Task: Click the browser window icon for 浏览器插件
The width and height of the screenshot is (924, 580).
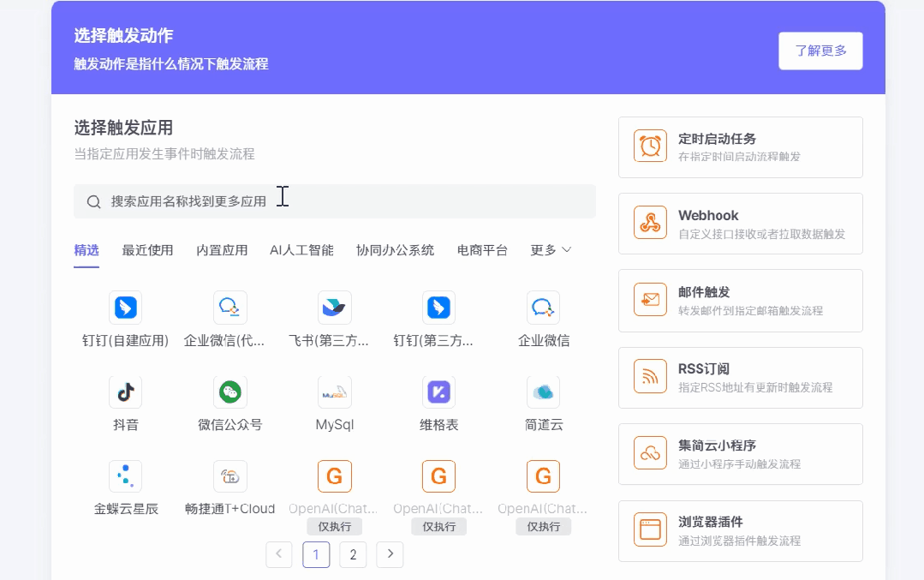Action: (651, 529)
